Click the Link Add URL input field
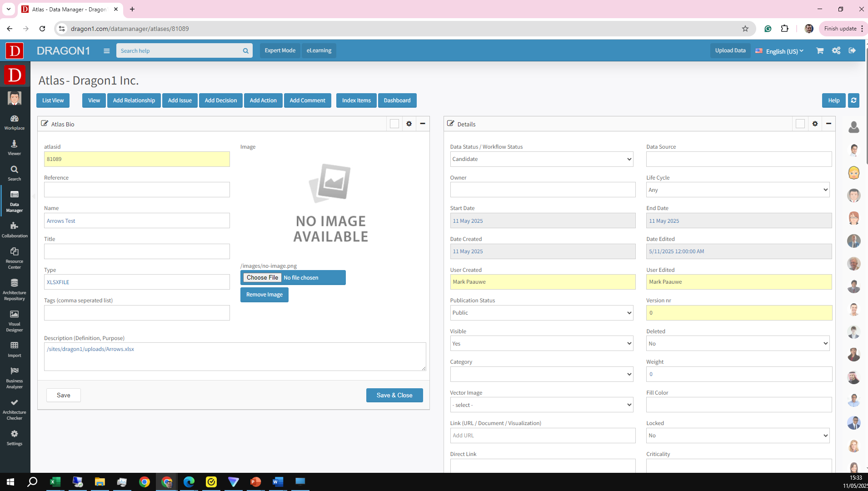Screen dimensions: 868x491 543,436
